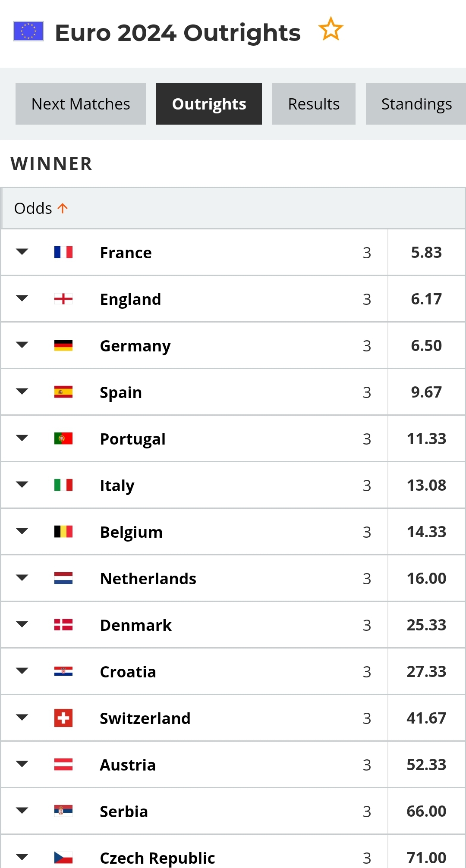Screen dimensions: 466x868
Task: Click the Denmark flag icon
Action: pos(63,625)
